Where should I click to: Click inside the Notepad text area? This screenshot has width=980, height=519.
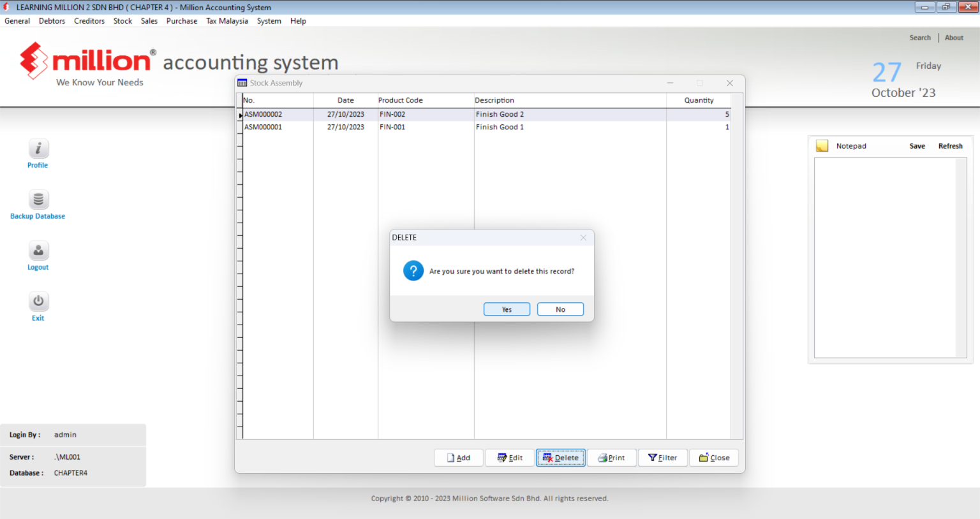(x=886, y=258)
